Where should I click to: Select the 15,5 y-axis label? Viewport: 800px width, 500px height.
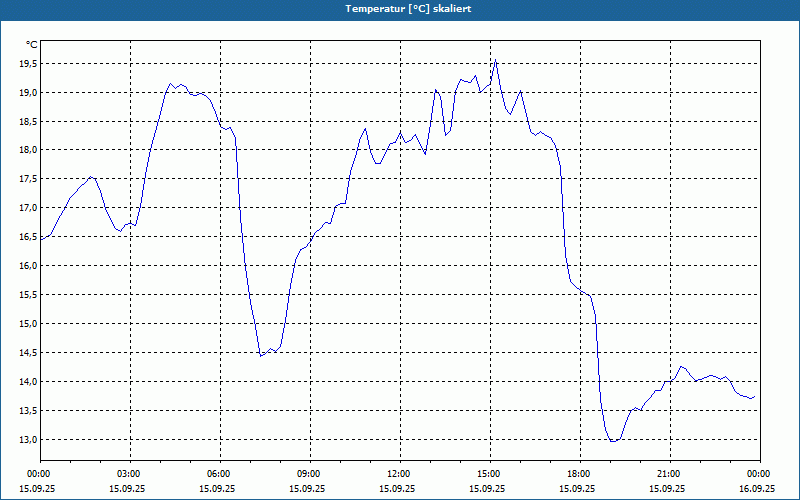pos(29,294)
